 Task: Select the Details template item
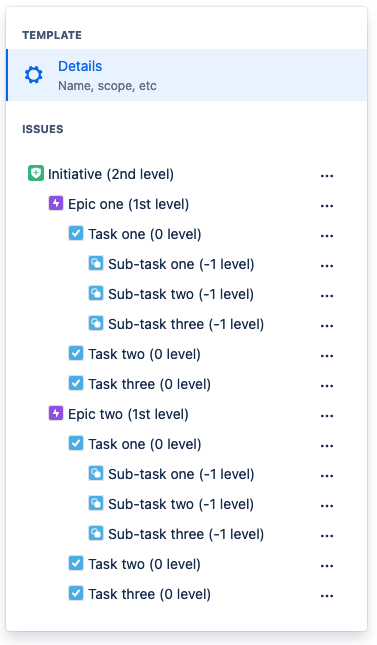(x=186, y=75)
